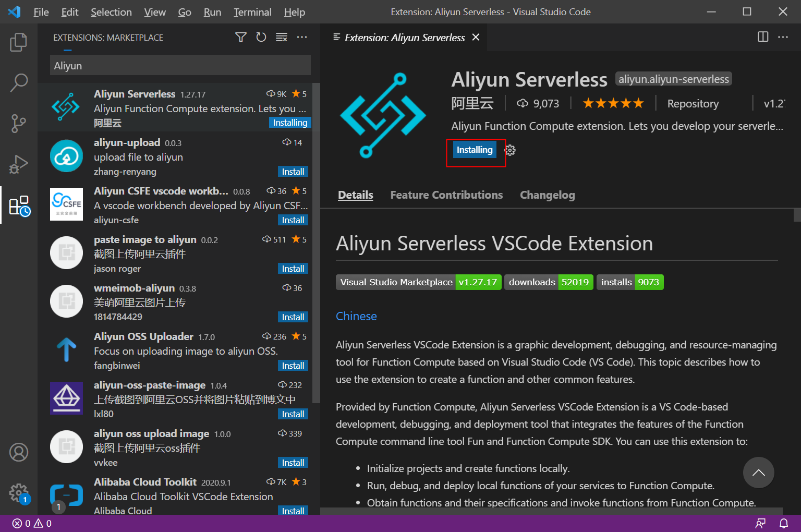Click the Visual Studio Marketplace version badge

[x=419, y=282]
